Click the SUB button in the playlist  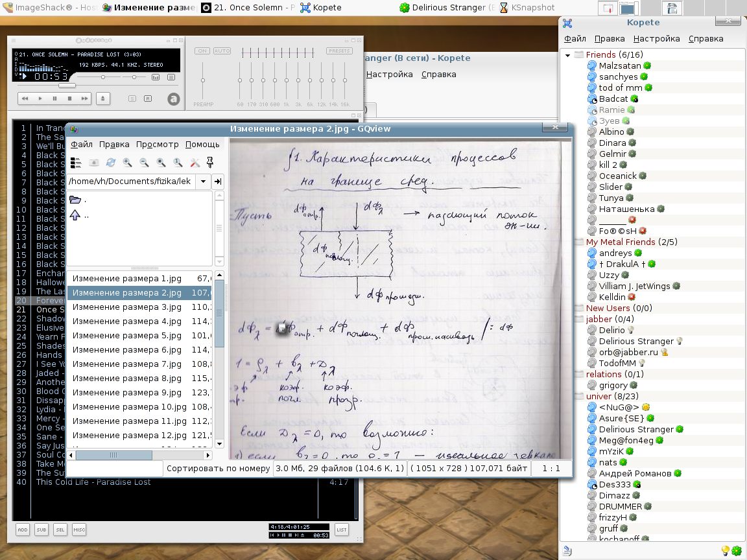click(x=41, y=530)
